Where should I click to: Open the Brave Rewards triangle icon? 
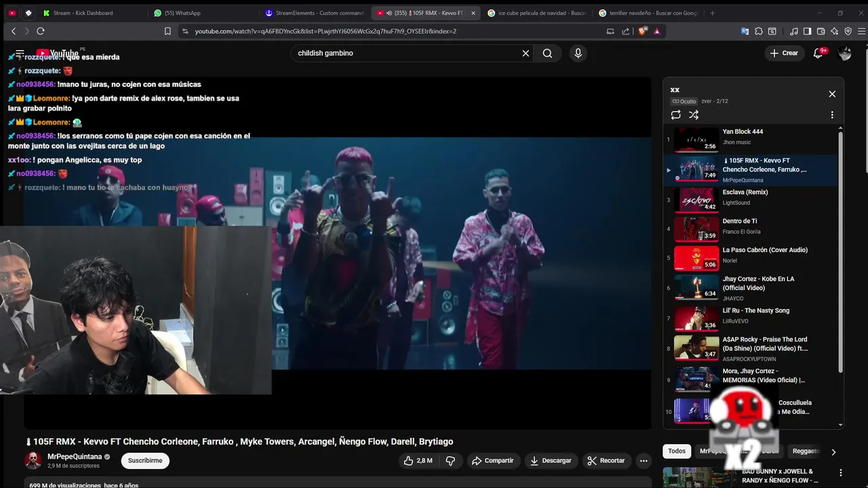[x=657, y=31]
